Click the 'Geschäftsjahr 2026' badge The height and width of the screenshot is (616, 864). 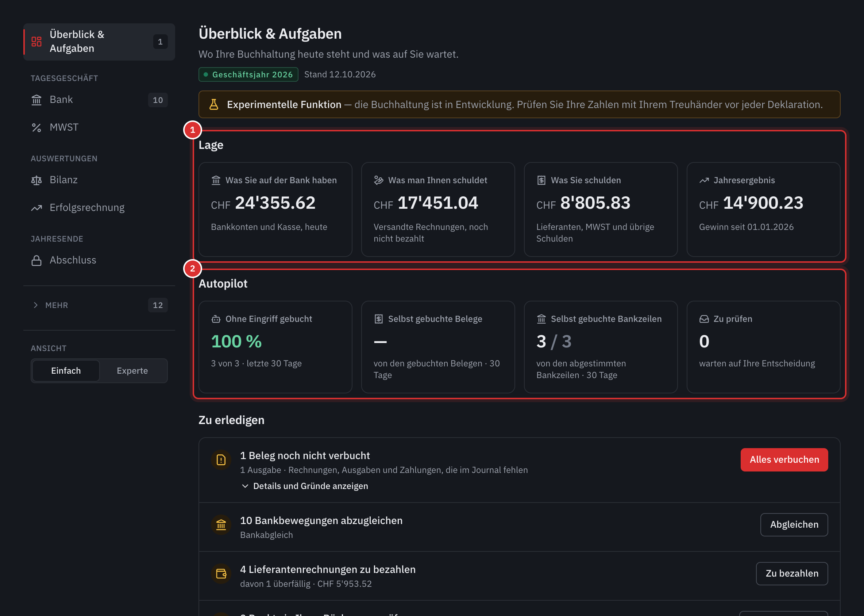click(x=248, y=74)
